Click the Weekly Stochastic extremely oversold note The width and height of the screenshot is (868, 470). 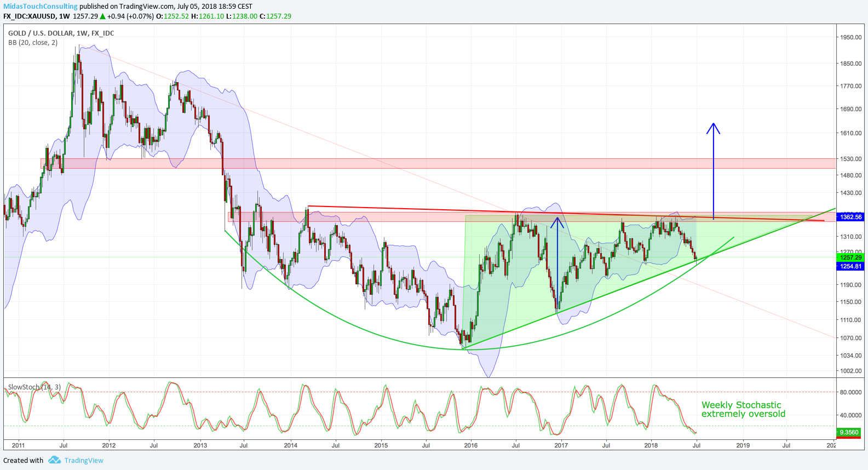click(x=743, y=409)
